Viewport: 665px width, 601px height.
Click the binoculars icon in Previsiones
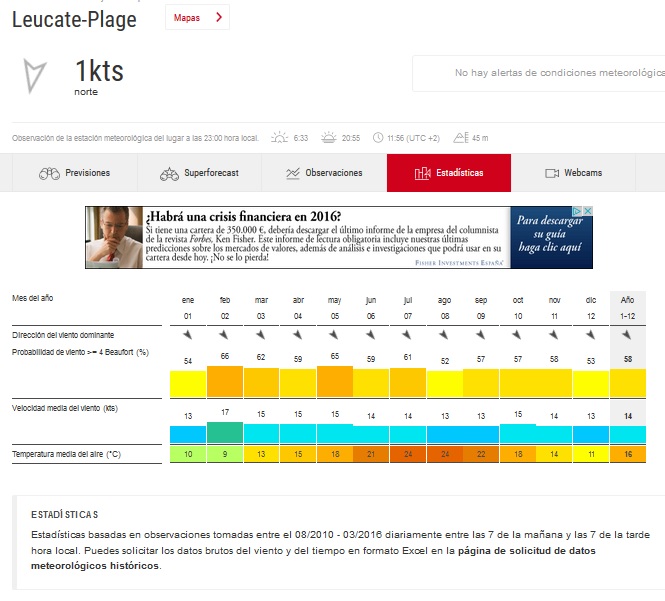coord(49,173)
